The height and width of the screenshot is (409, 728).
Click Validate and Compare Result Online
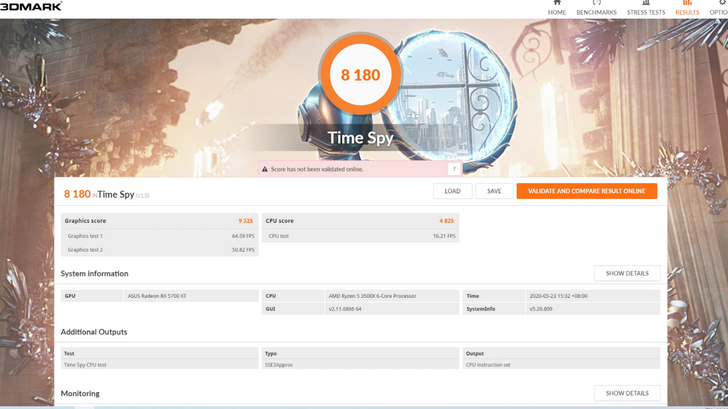click(586, 191)
